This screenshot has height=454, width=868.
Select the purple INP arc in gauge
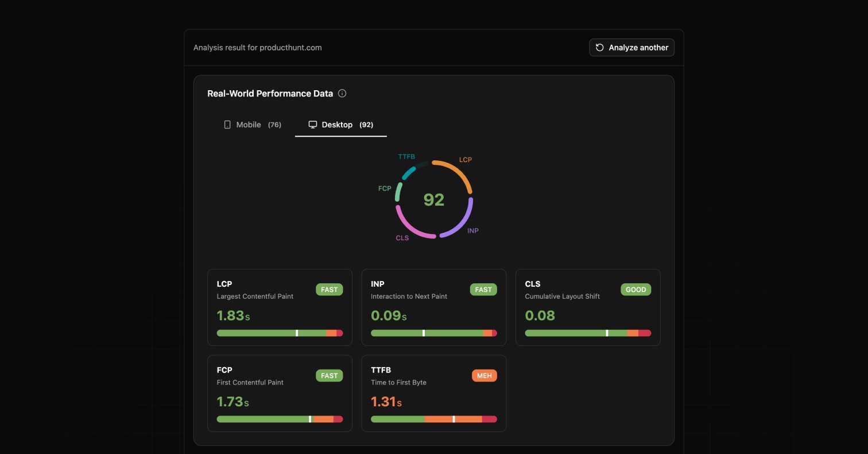click(463, 222)
